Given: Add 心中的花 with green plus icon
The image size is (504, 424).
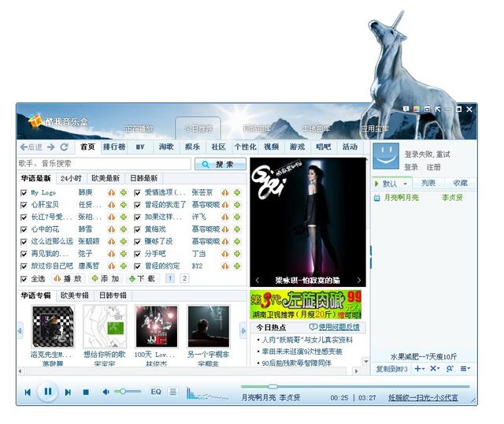Looking at the screenshot, I should (124, 229).
